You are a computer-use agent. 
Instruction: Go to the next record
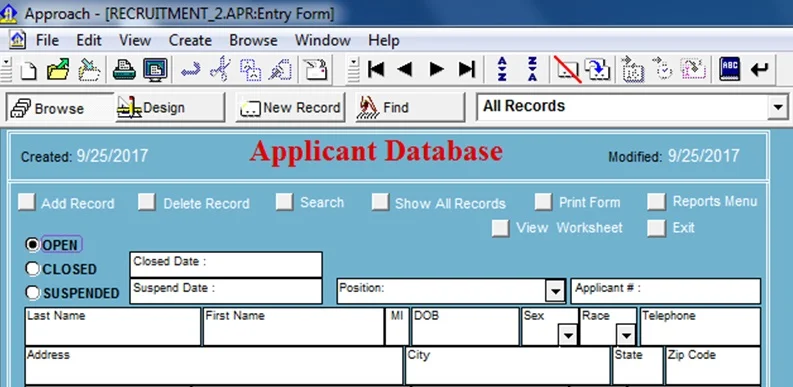coord(436,69)
